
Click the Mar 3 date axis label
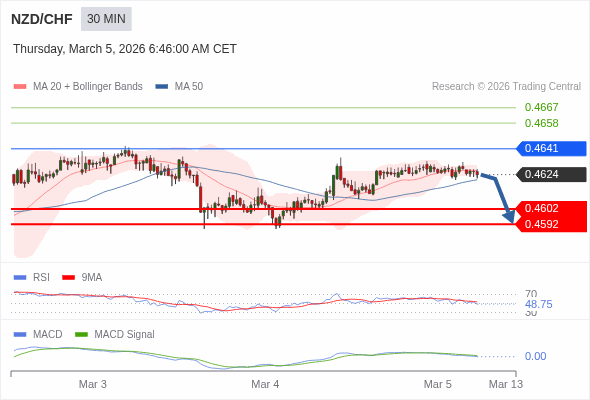pyautogui.click(x=93, y=384)
